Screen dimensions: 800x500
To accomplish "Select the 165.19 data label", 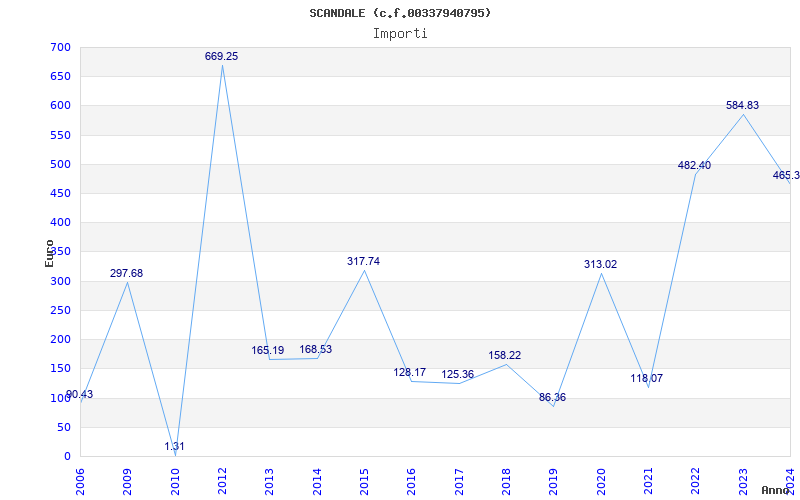I will (267, 351).
